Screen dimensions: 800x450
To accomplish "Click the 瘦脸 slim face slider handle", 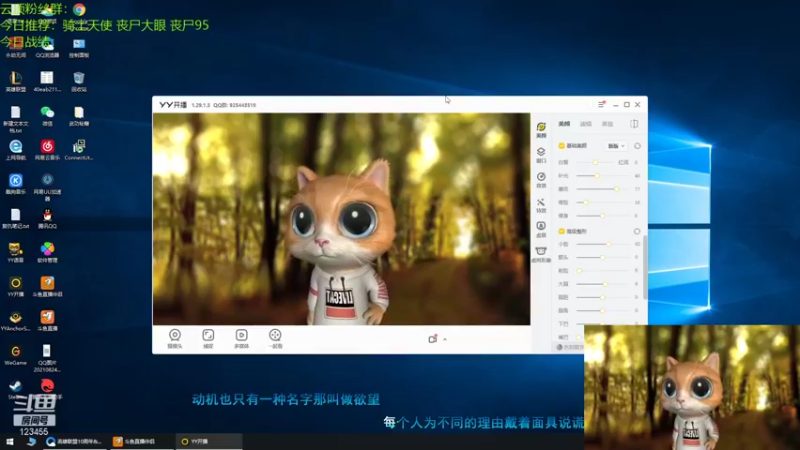I will point(586,203).
